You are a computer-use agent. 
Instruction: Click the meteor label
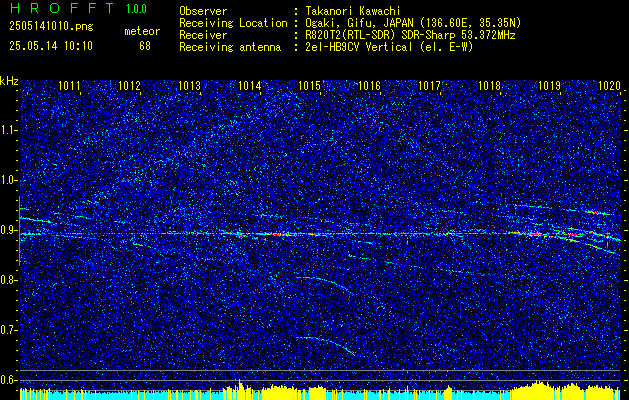point(142,31)
